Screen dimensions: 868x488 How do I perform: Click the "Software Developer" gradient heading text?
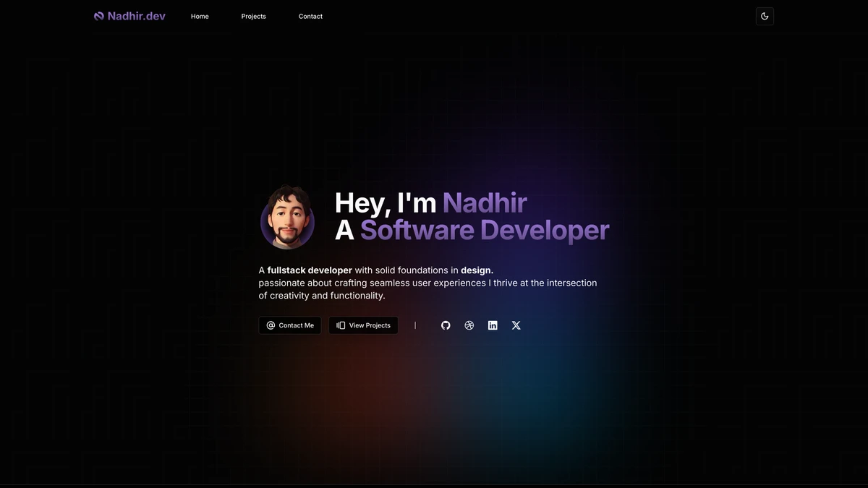485,231
